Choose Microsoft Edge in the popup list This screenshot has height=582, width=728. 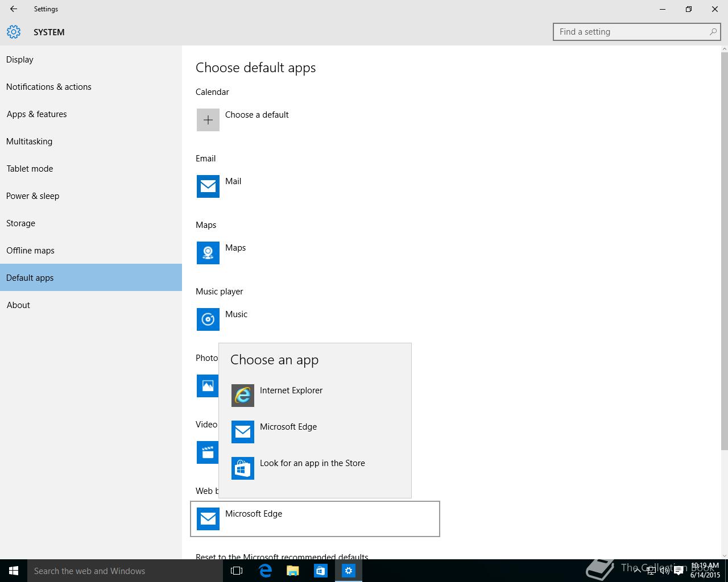[x=315, y=432]
